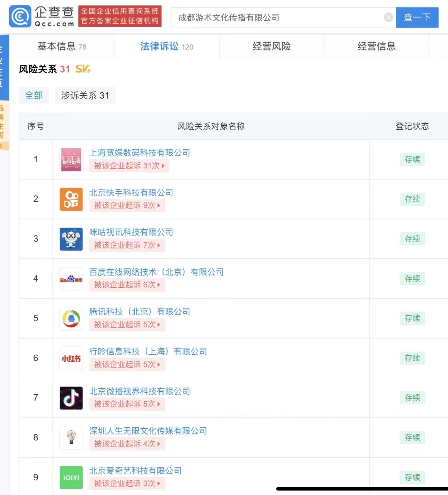The image size is (448, 495).
Task: Expand the 被该企业起诉 9次 lawsuit tag
Action: coord(127,205)
